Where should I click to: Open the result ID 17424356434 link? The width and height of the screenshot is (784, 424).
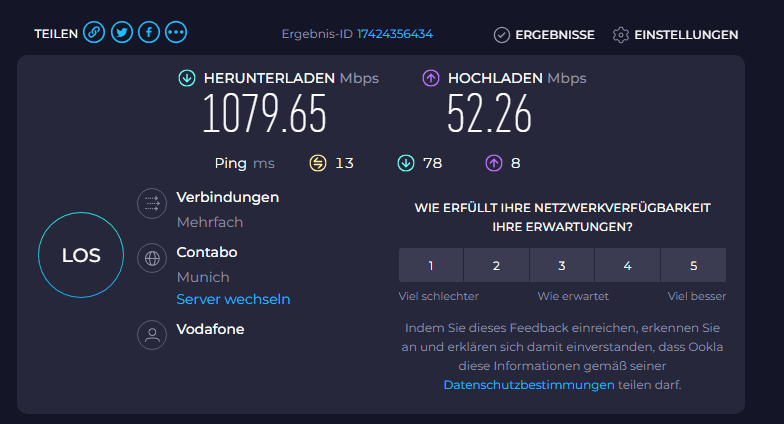394,34
